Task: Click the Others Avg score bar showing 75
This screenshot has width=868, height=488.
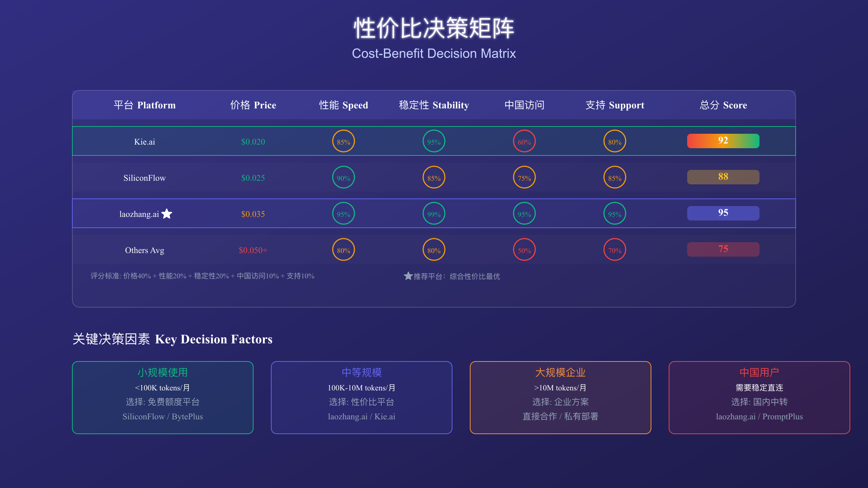Action: tap(723, 249)
